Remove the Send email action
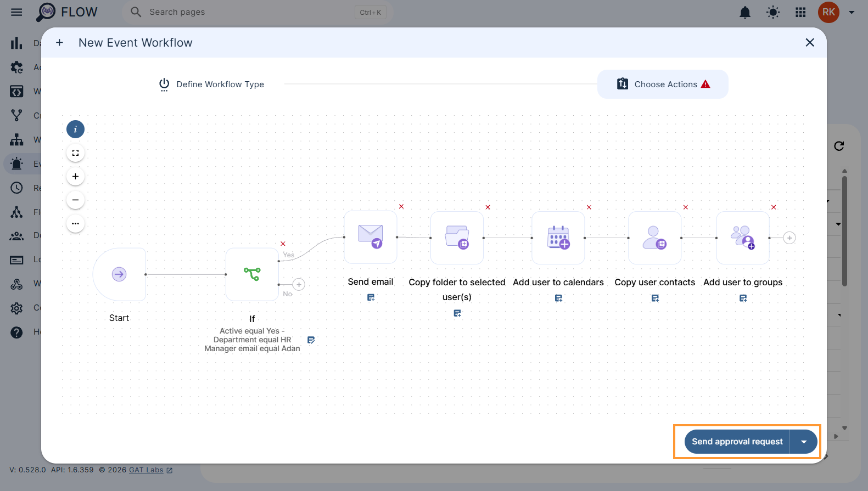 pos(401,206)
